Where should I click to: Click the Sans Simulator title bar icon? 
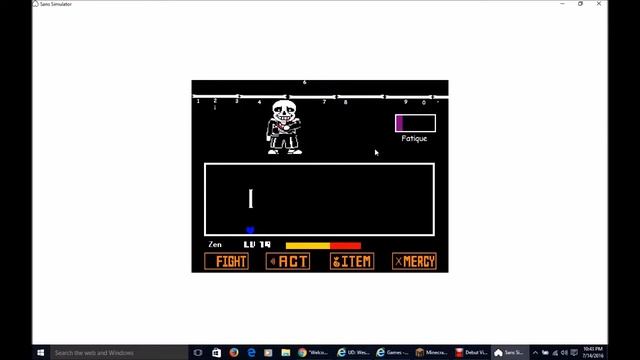36,4
